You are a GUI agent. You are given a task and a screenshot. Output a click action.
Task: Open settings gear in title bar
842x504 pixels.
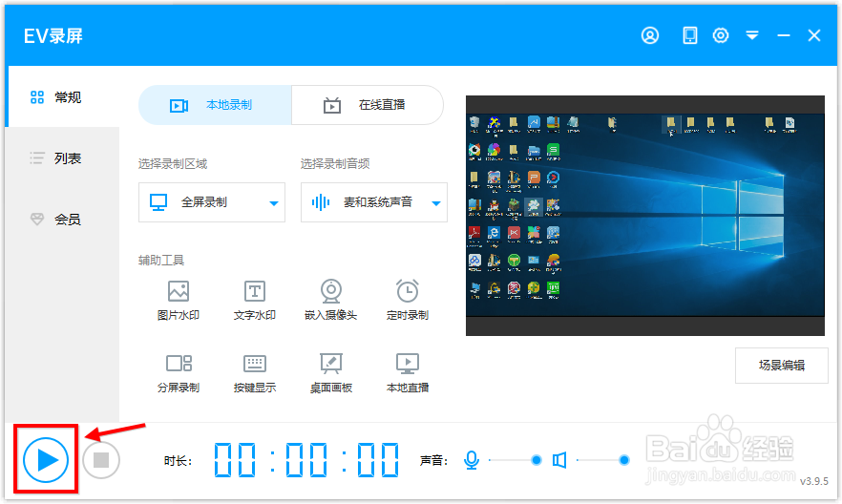click(721, 36)
